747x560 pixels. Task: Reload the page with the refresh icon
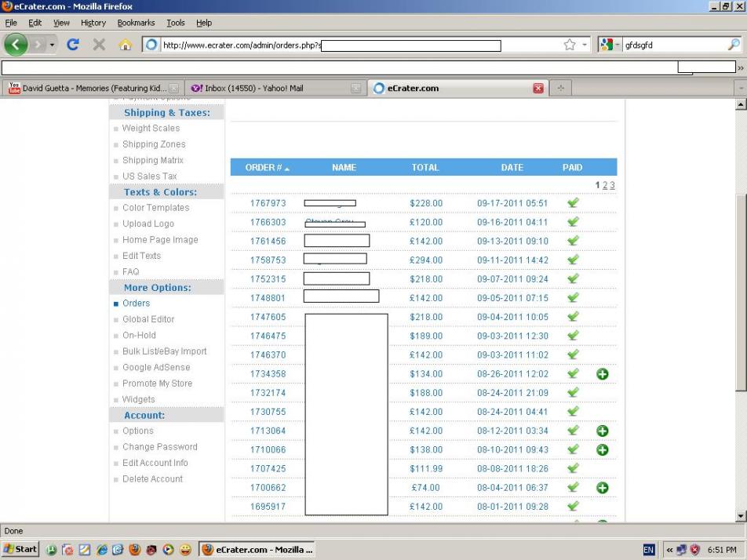coord(73,45)
